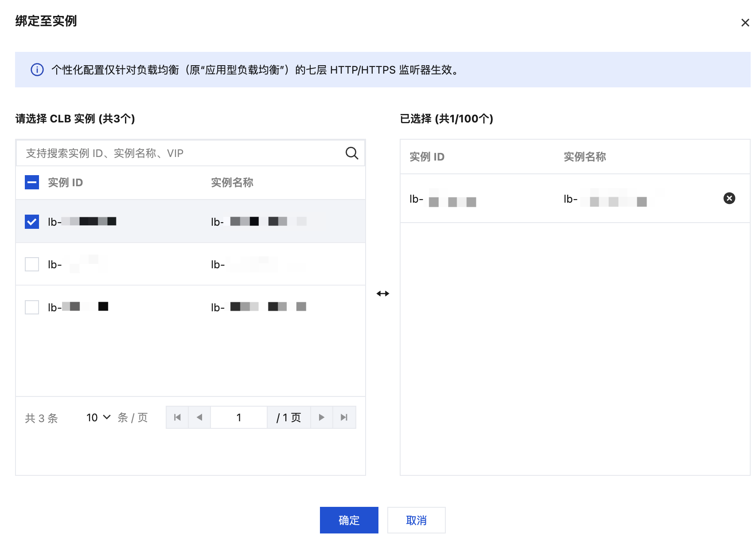Check the third CLB instance checkbox
Viewport: 756px width, 541px height.
click(32, 307)
